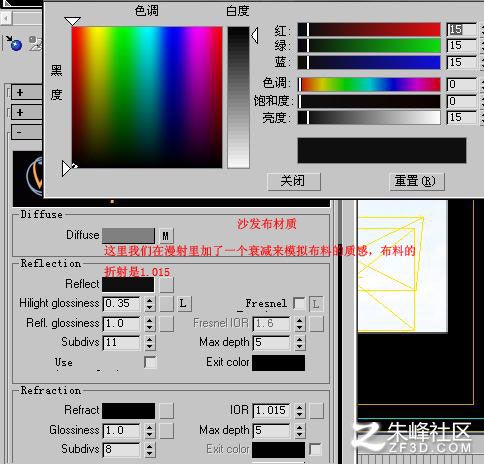Increase Subdivs 11 with the spinner
This screenshot has height=464, width=484.
coord(150,339)
